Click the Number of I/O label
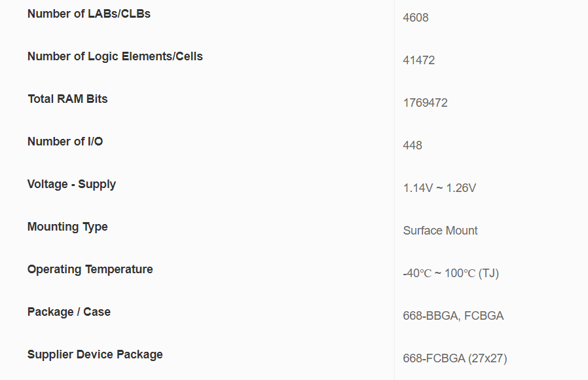The width and height of the screenshot is (588, 380). (x=65, y=142)
